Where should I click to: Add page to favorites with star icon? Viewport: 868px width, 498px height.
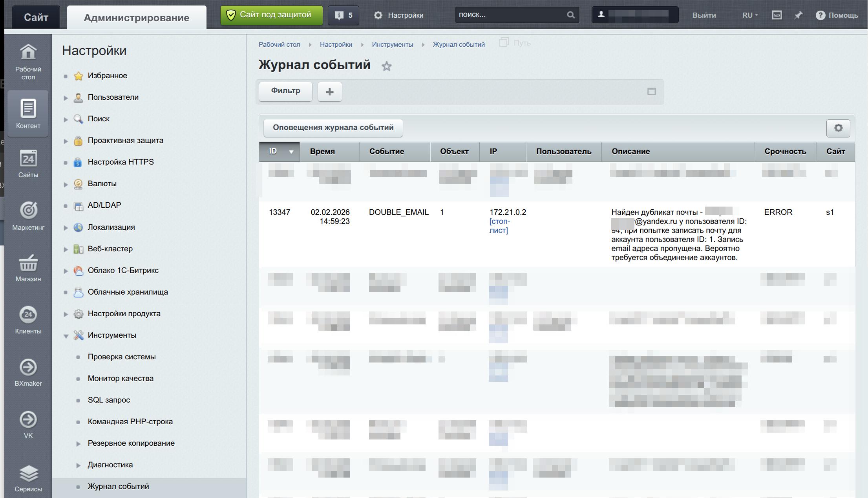pos(386,66)
